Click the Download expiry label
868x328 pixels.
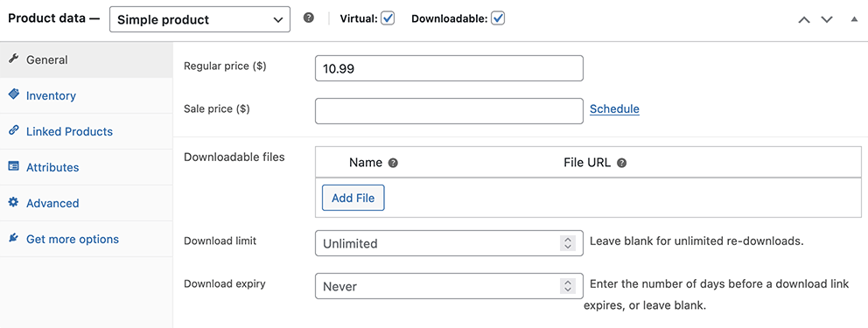225,283
